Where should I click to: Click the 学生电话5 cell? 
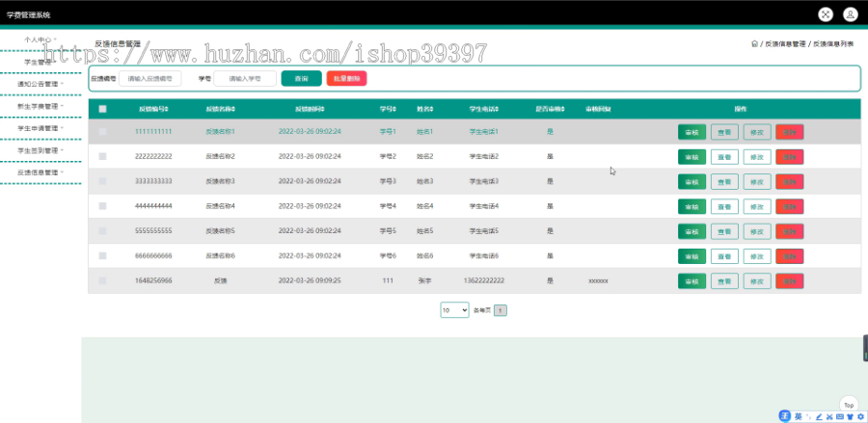pos(484,230)
